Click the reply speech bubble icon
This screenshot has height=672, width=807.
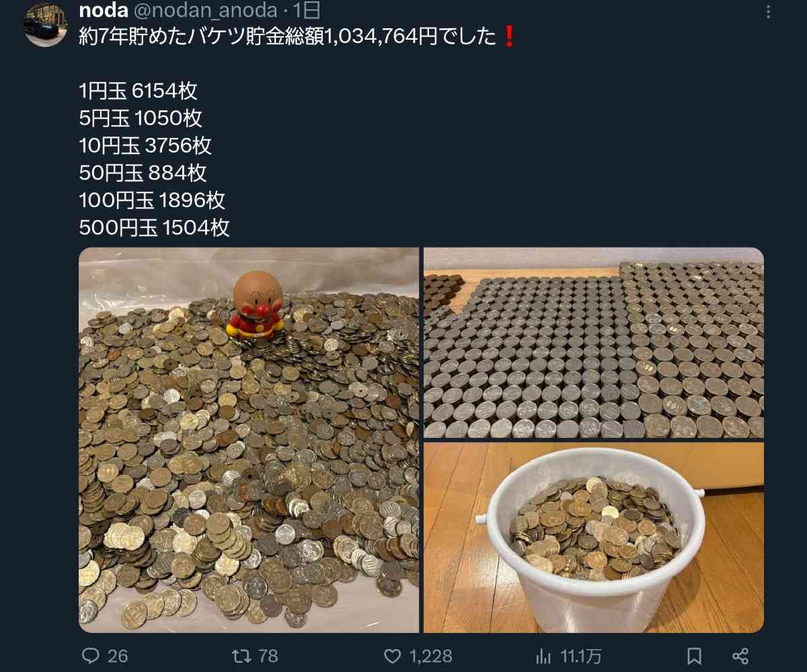[91, 655]
